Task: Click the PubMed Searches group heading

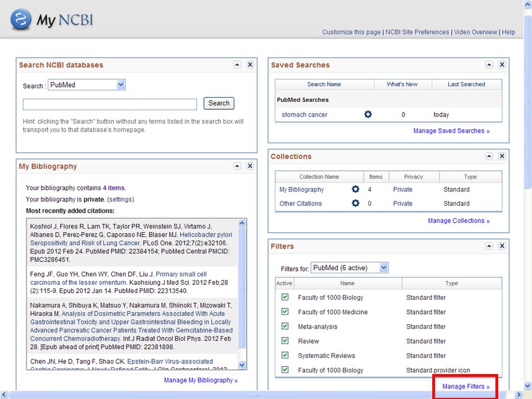Action: pos(303,100)
